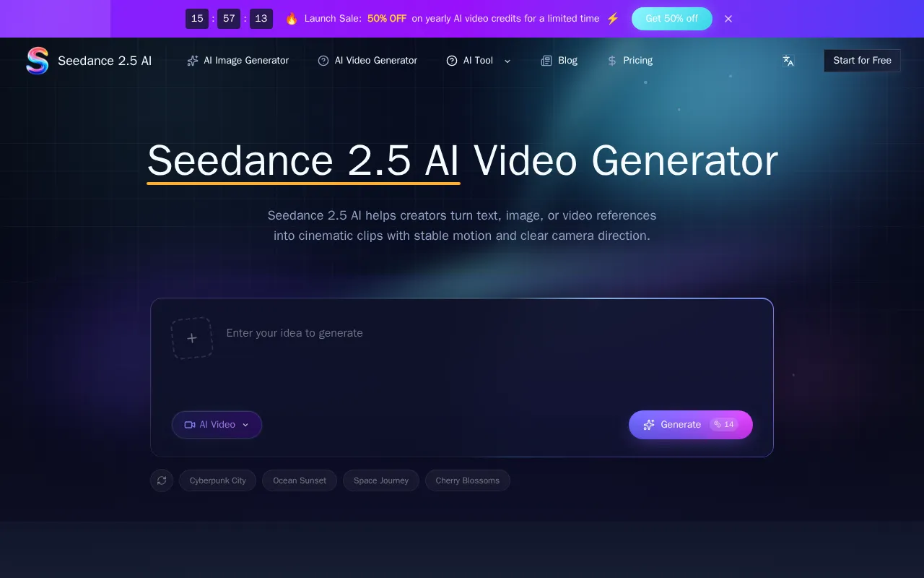Click Start for Free button
924x578 pixels.
(x=862, y=61)
